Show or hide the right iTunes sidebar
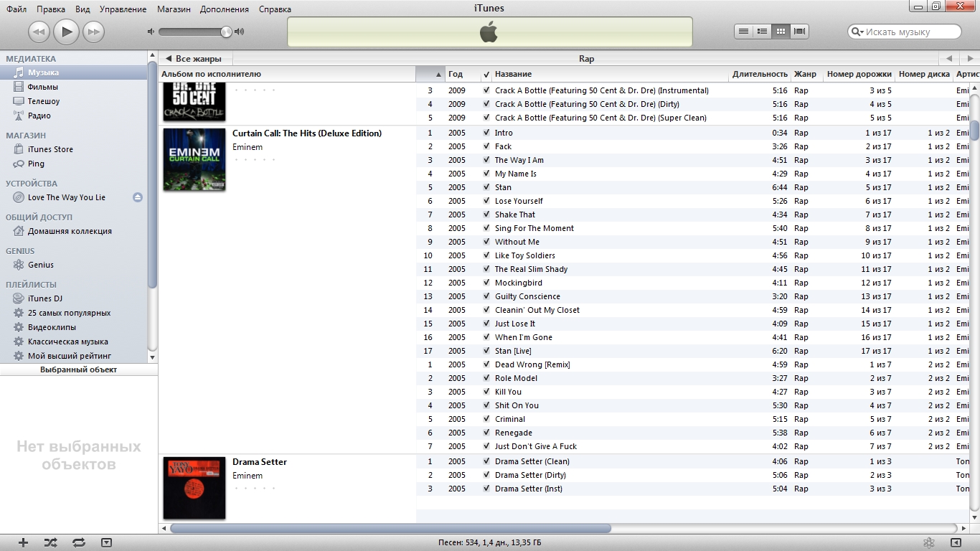 click(x=956, y=543)
